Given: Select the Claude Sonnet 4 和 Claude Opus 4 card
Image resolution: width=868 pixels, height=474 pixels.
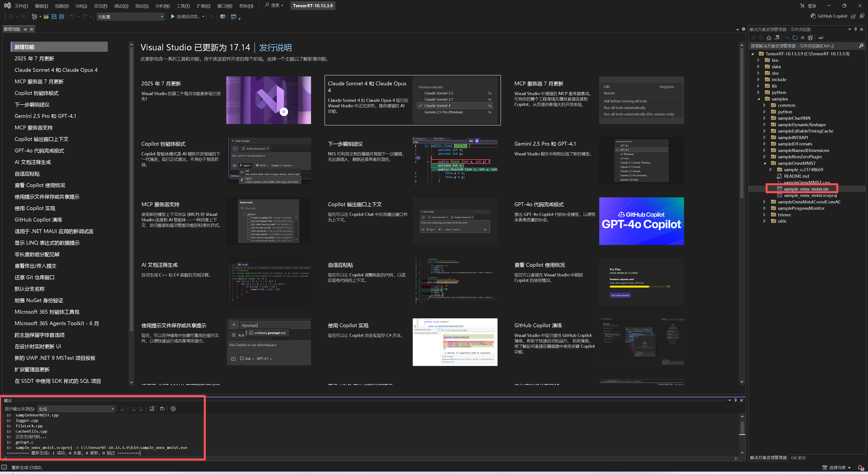Looking at the screenshot, I should 413,100.
